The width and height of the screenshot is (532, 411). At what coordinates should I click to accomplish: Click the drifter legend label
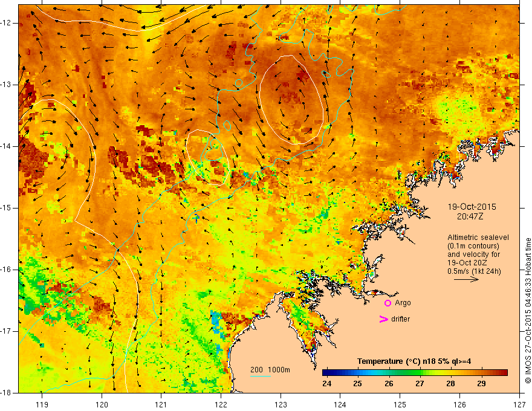tap(400, 319)
